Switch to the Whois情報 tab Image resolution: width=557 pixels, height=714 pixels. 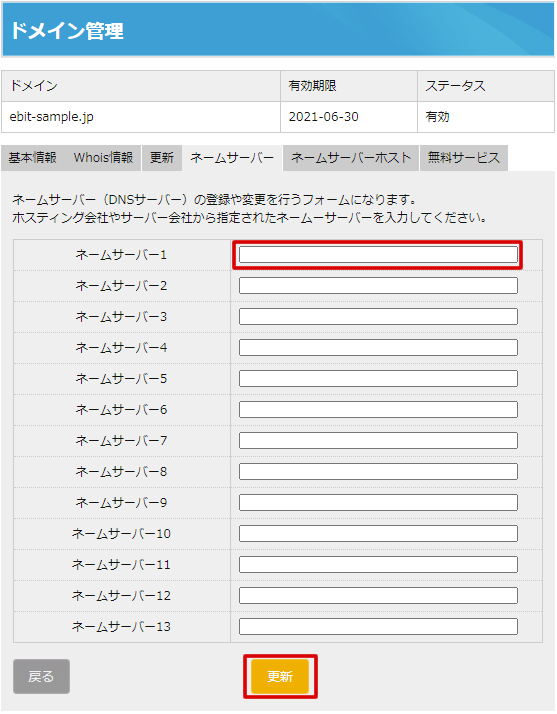[x=103, y=158]
